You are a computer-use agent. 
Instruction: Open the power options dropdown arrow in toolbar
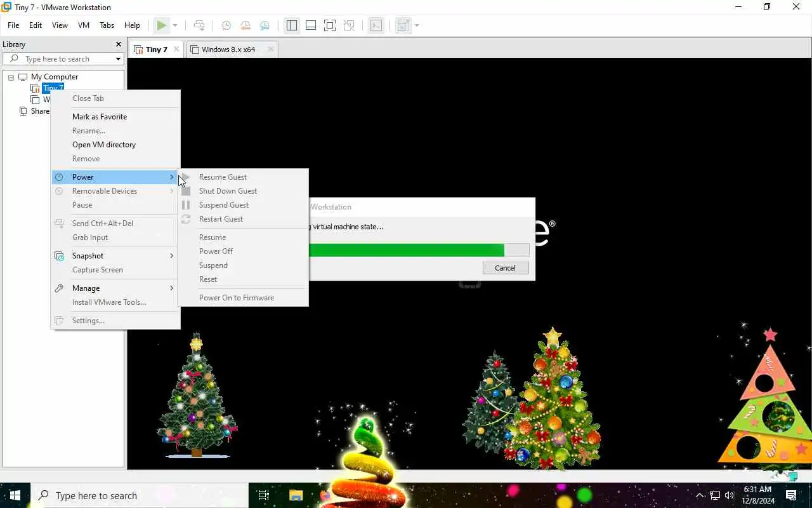click(175, 25)
